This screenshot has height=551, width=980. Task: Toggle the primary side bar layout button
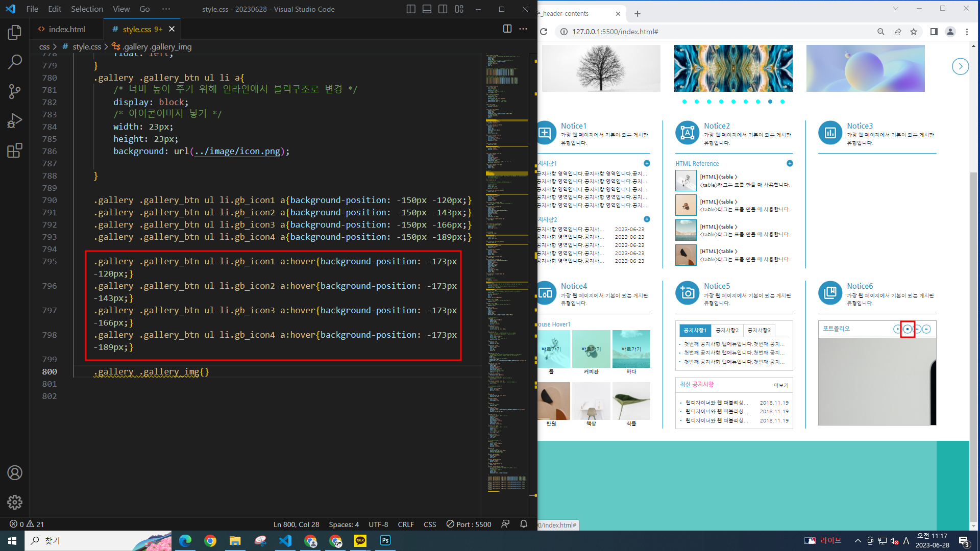(x=411, y=9)
